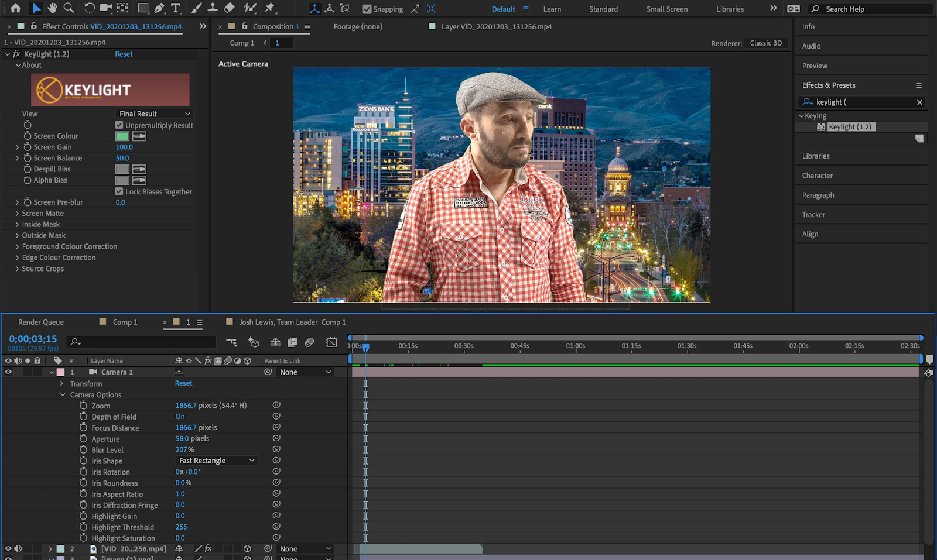
Task: Select the Hand tool
Action: [x=52, y=8]
